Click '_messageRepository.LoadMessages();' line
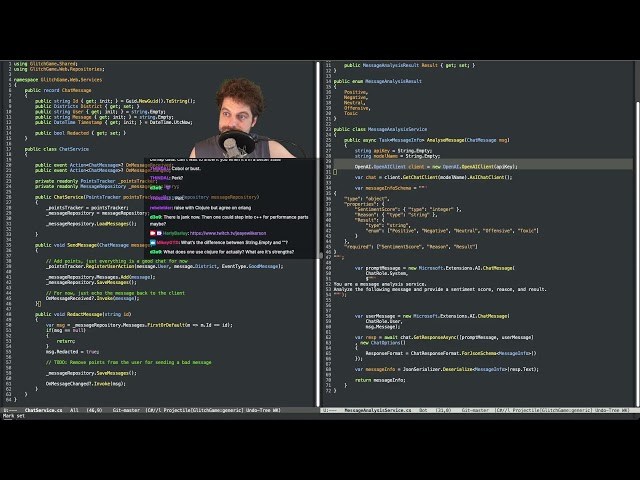 91,224
